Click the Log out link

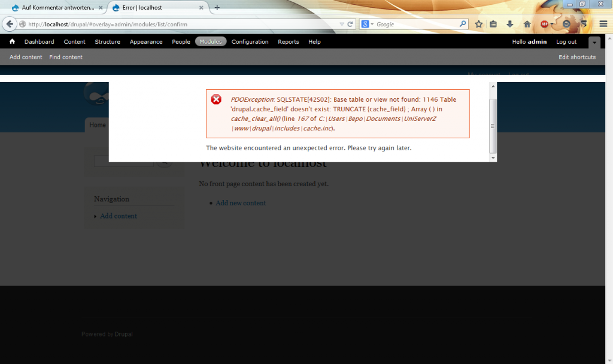(x=566, y=42)
